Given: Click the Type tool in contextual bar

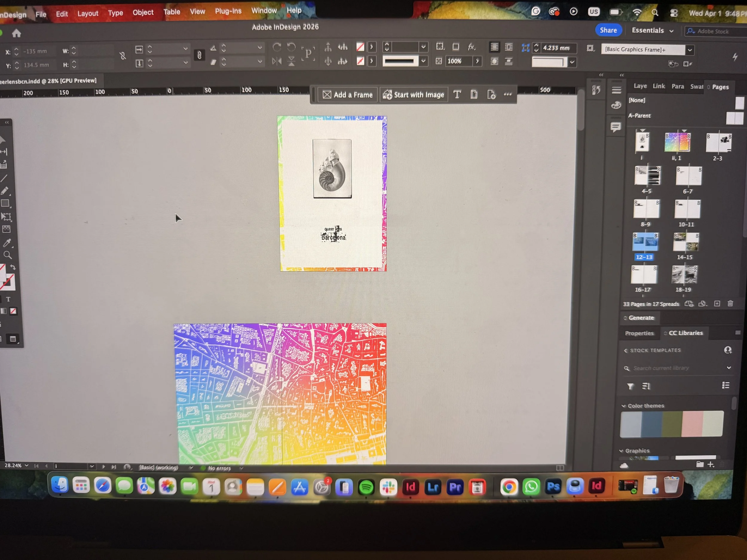Looking at the screenshot, I should 457,95.
